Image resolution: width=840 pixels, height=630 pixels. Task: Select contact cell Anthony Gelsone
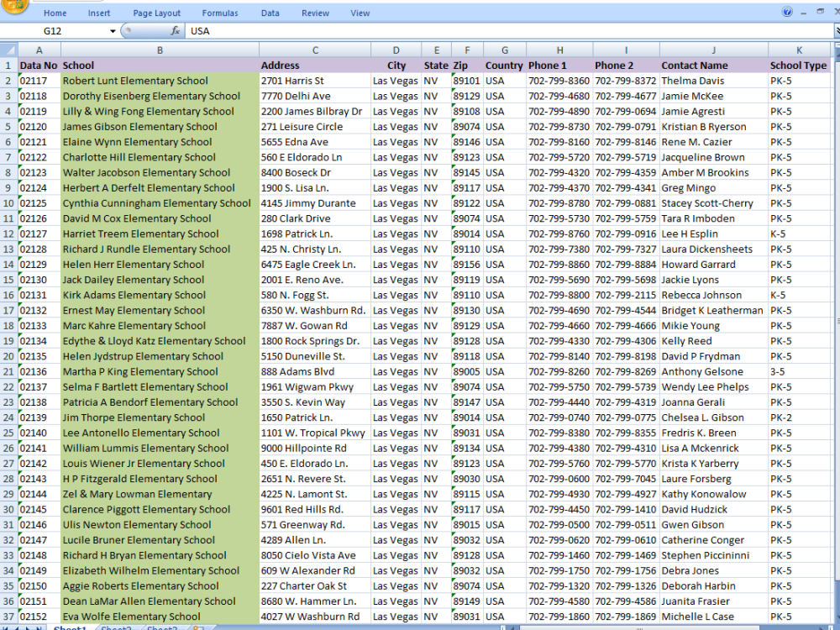(713, 372)
